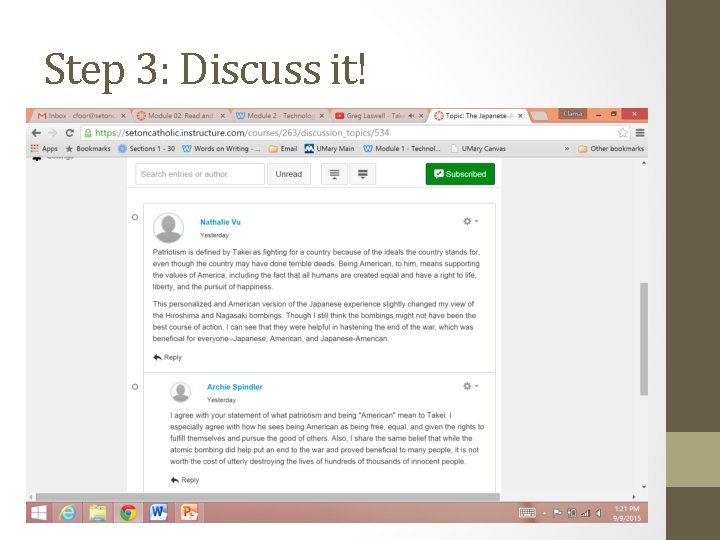This screenshot has height=540, width=720.
Task: Open Archie Spindler's profile name link
Action: click(x=235, y=387)
